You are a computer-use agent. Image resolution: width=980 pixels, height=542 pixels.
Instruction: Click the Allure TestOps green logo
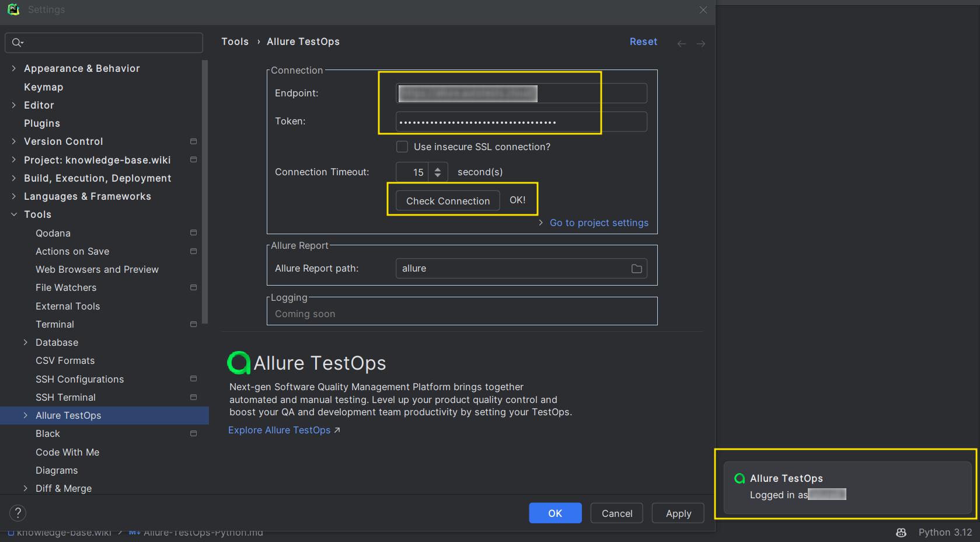(239, 363)
